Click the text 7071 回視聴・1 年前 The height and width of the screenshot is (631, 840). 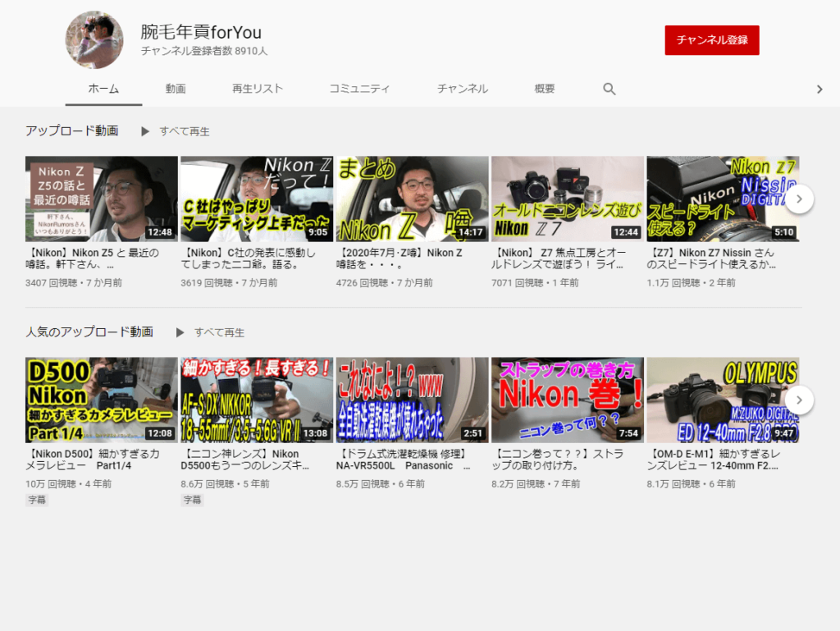(x=535, y=283)
